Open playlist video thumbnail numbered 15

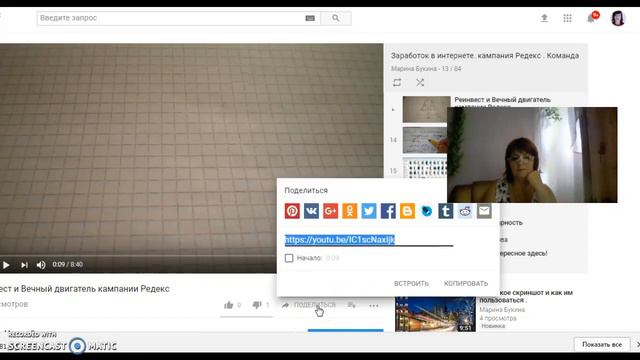(425, 168)
